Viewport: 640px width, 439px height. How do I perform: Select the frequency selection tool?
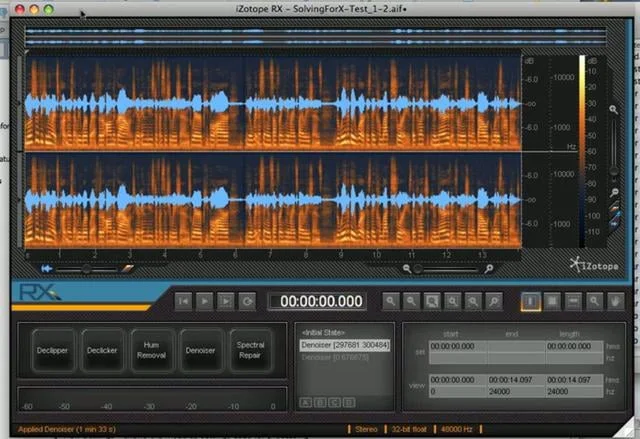tap(573, 301)
